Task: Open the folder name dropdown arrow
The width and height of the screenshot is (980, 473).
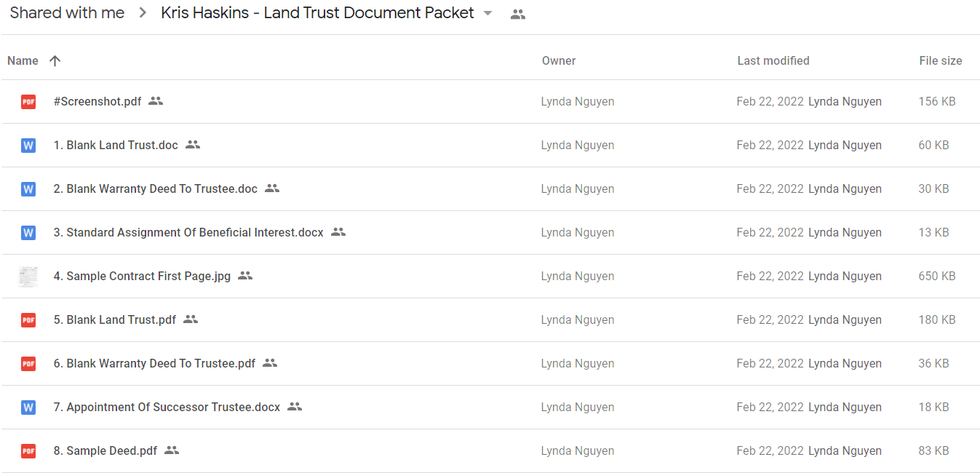Action: click(x=487, y=14)
